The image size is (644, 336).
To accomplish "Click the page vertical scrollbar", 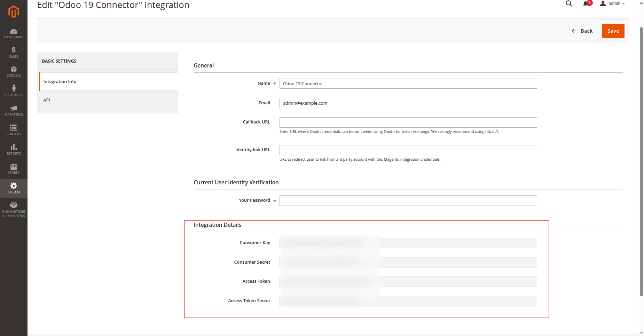I will click(x=641, y=162).
